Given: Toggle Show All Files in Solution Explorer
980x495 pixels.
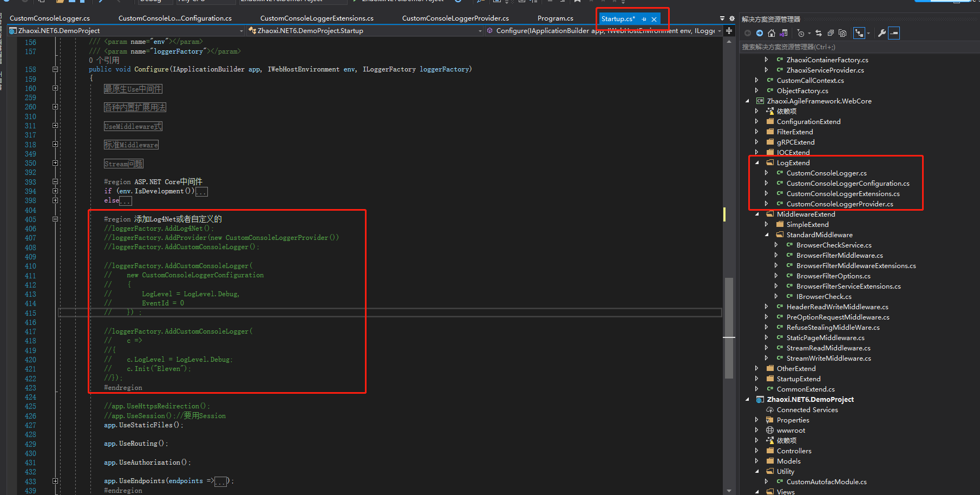Looking at the screenshot, I should [842, 33].
